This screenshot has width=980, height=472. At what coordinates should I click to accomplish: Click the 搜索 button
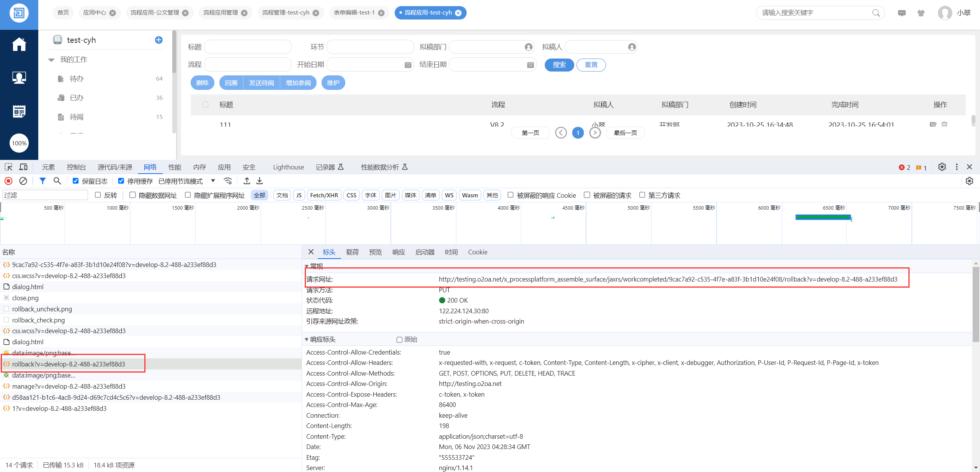[x=559, y=65]
